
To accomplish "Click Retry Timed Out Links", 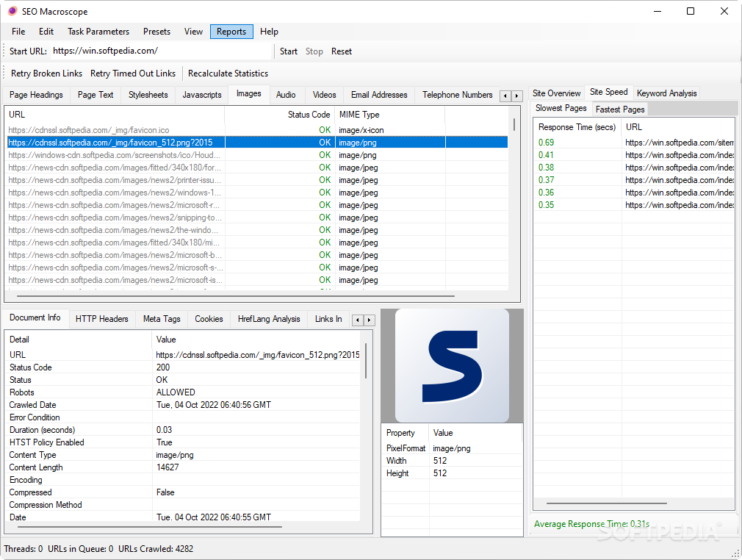I will coord(133,73).
